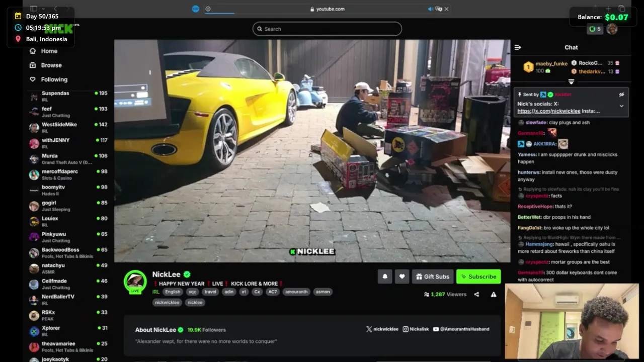Image resolution: width=644 pixels, height=362 pixels.
Task: Report the stream with warning icon
Action: pyautogui.click(x=494, y=294)
